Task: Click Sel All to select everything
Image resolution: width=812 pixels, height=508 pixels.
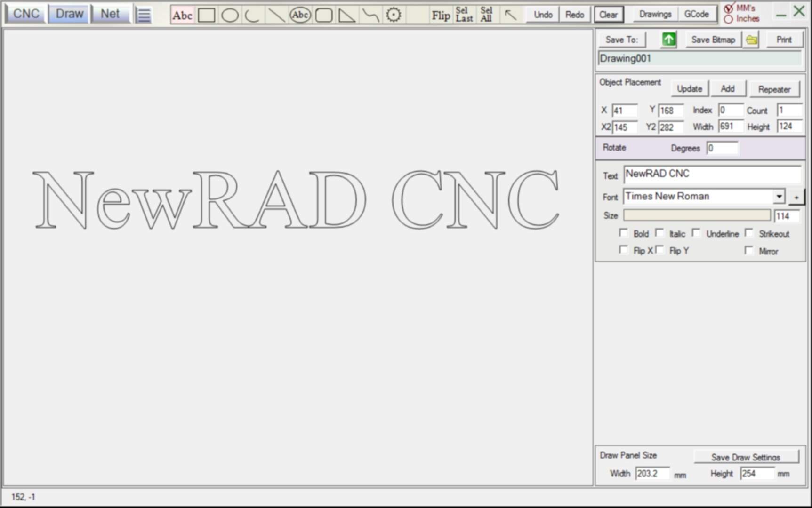Action: pyautogui.click(x=486, y=15)
